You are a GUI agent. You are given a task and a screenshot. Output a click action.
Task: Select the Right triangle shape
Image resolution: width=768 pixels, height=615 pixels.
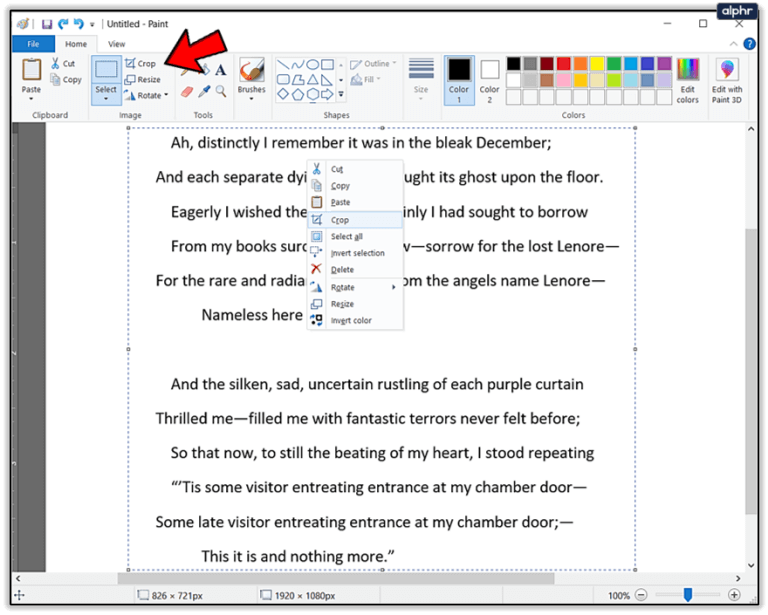[x=327, y=79]
